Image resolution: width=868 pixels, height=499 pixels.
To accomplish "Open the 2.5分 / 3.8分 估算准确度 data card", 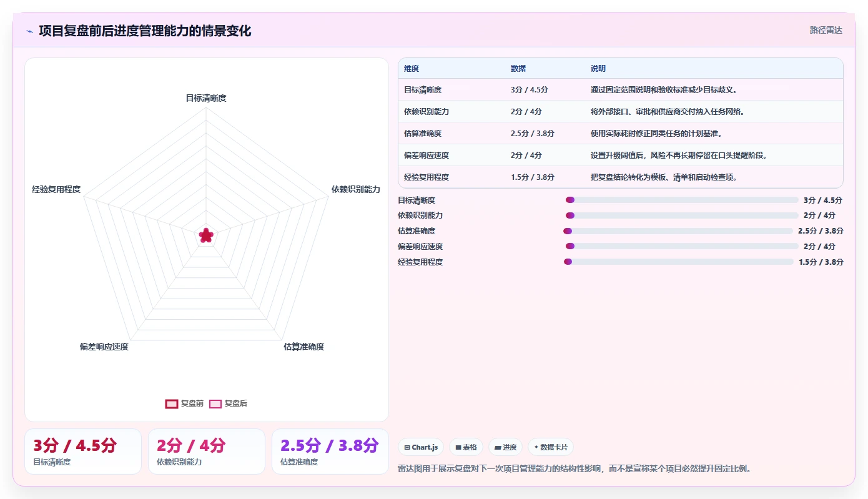I will (x=330, y=452).
